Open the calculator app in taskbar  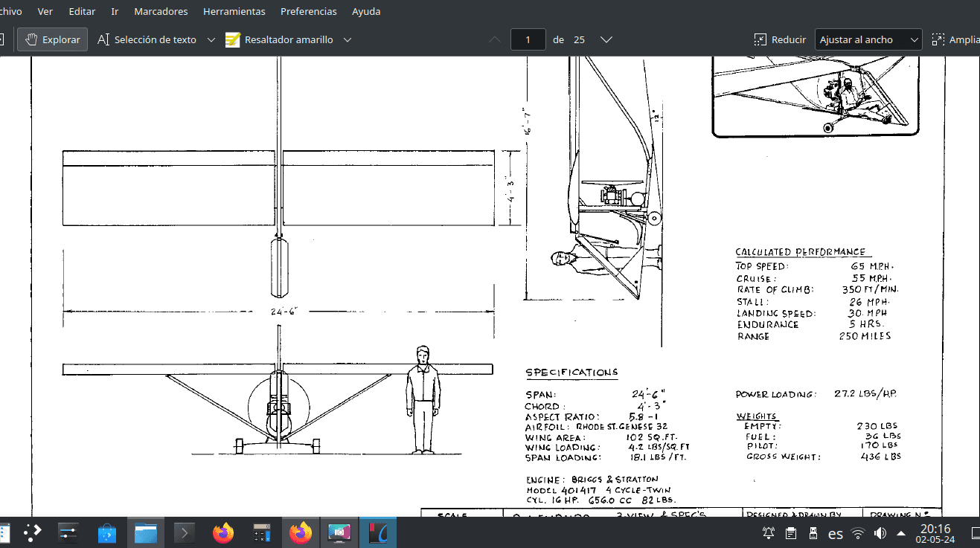pyautogui.click(x=261, y=532)
